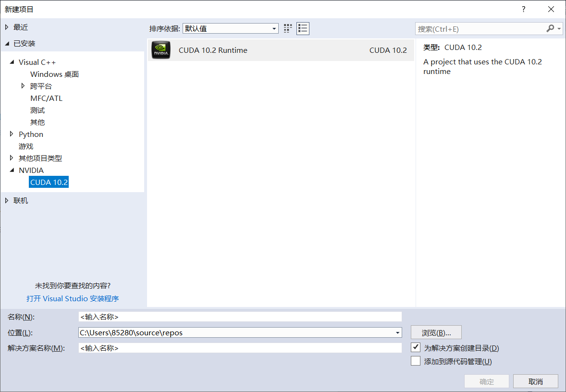Select Windows 桌面 category
Screen dimensions: 566x392
pyautogui.click(x=54, y=74)
